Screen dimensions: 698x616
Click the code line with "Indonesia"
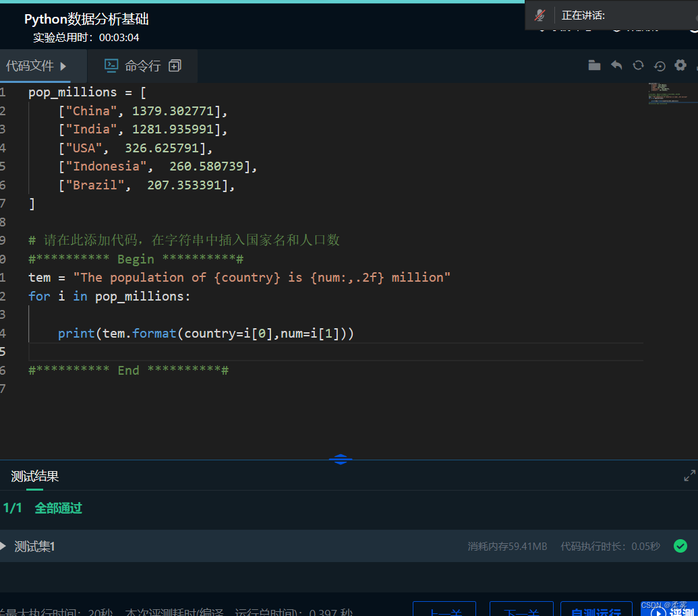tap(158, 166)
